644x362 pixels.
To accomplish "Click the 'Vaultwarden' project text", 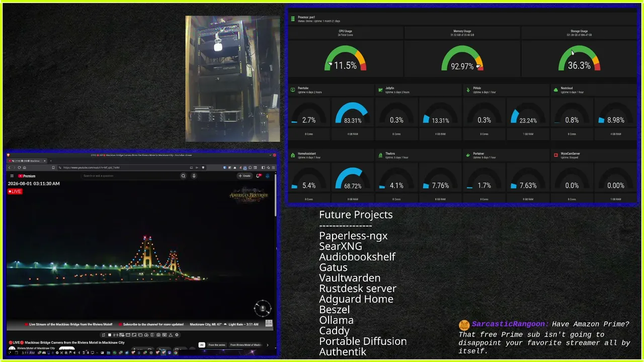I will point(350,278).
